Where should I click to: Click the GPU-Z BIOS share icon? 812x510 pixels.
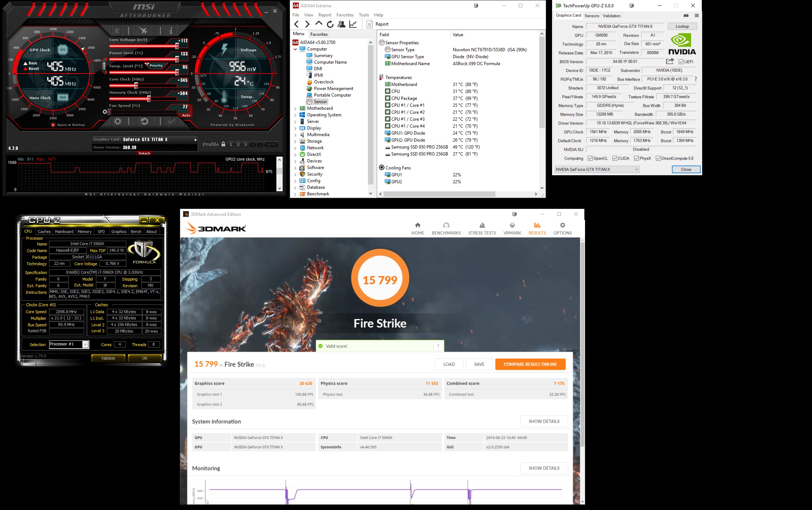[x=670, y=61]
